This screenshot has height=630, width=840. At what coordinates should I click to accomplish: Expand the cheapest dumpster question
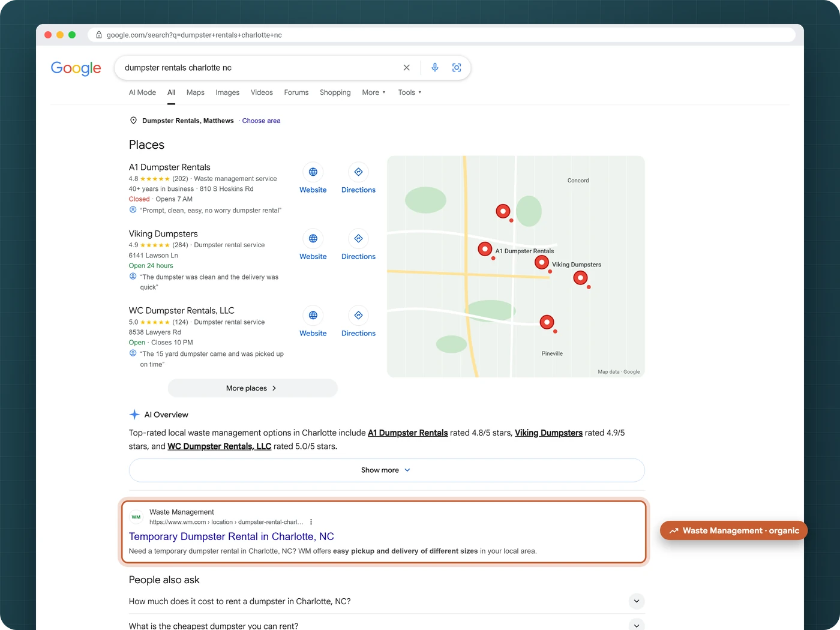386,625
